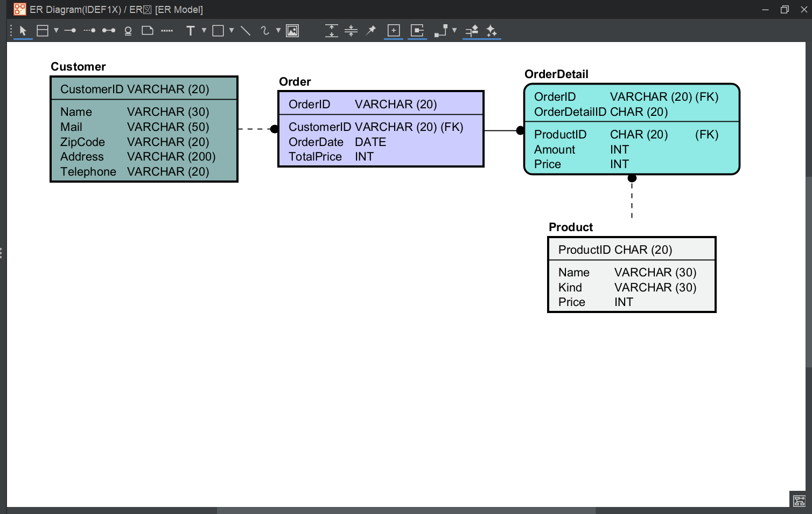Click the insert image tool

pyautogui.click(x=292, y=31)
